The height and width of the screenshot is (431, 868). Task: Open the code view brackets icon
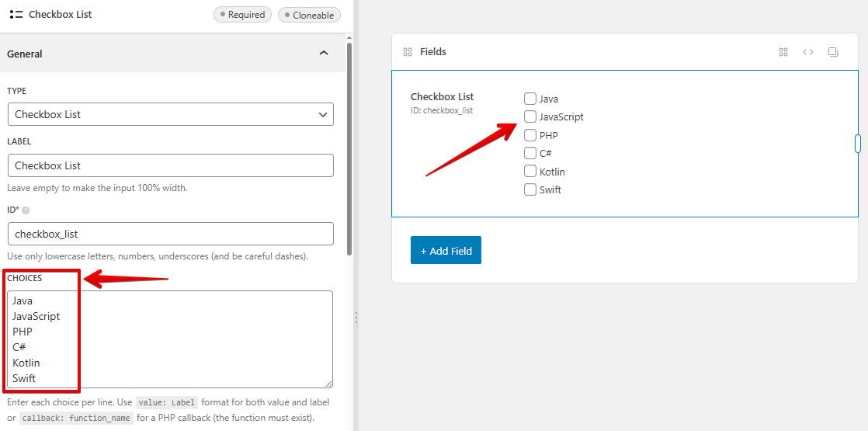(x=808, y=52)
